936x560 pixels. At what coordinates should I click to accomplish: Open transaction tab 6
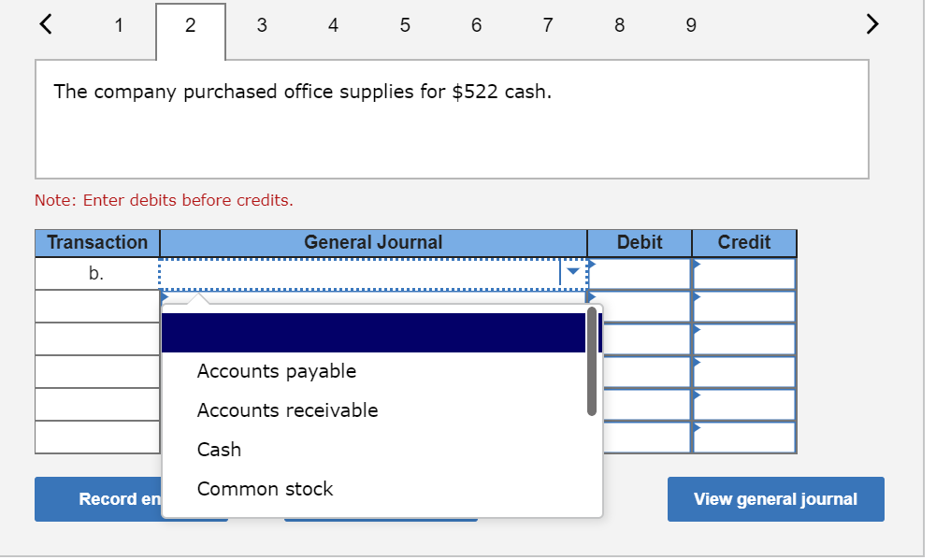tap(476, 25)
